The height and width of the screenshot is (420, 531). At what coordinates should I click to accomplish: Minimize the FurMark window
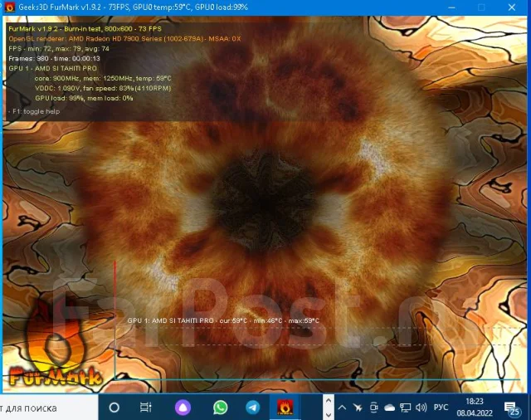click(451, 7)
